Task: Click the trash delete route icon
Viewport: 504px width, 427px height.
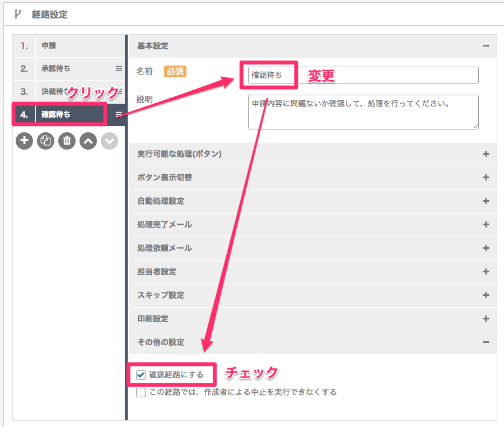Action: click(67, 141)
